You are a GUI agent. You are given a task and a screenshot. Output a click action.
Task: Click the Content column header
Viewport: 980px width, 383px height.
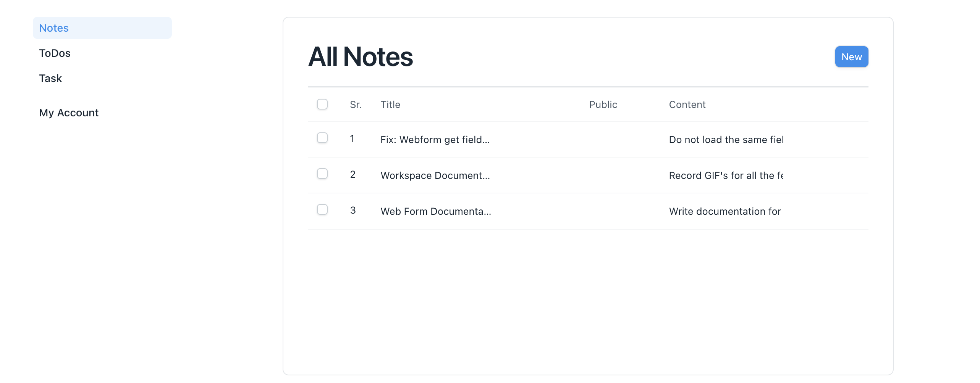(687, 105)
